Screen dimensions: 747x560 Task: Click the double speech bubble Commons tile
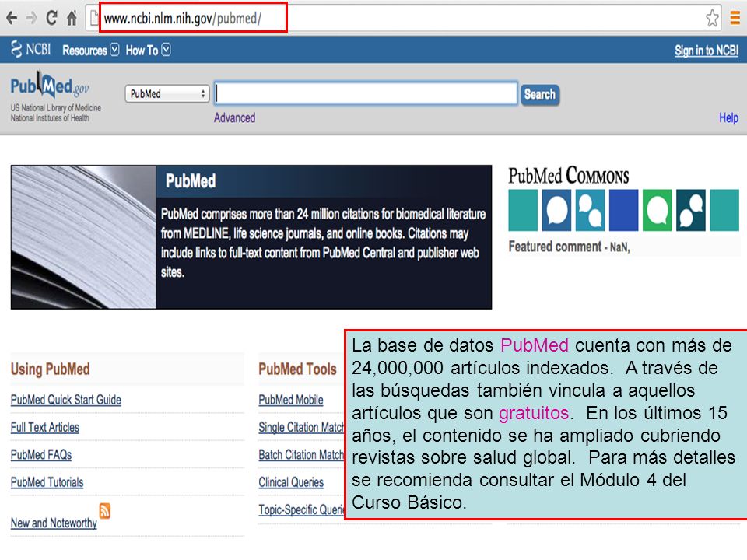(590, 211)
